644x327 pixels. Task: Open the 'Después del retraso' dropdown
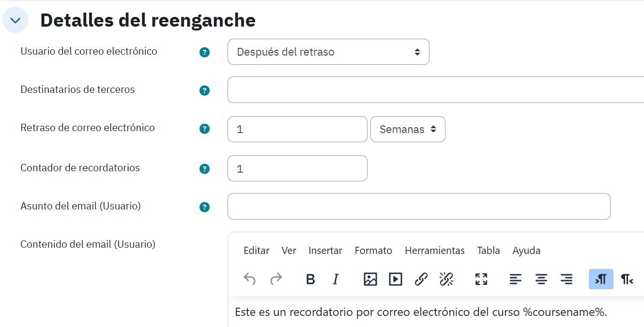click(328, 52)
